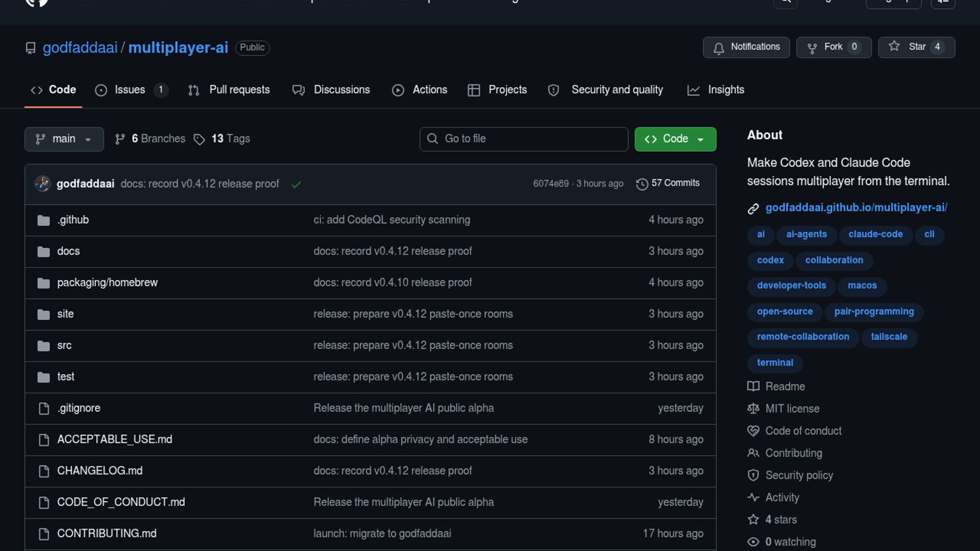Open the 'launch: migrate to godfaddaai' commit
This screenshot has height=551, width=980.
(382, 534)
